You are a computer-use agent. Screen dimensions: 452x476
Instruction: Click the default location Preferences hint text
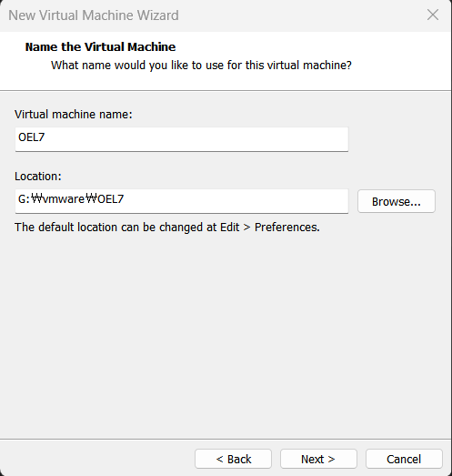click(167, 228)
